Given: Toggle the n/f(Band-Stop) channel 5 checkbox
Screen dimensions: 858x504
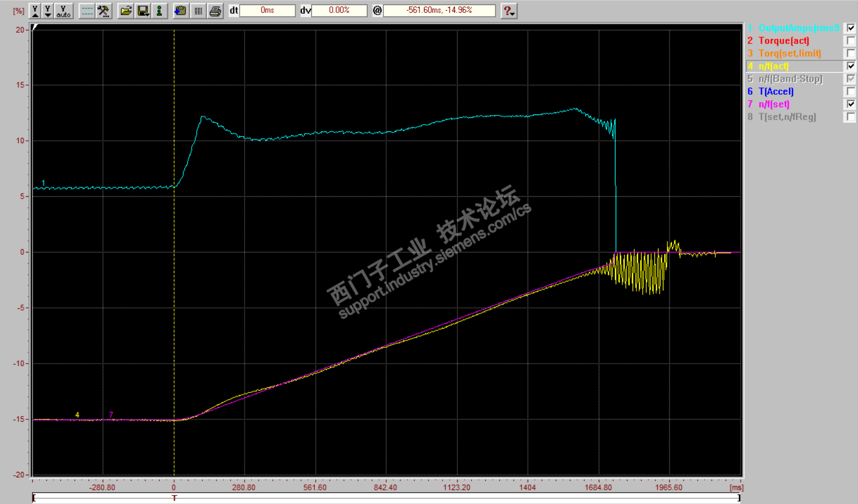Looking at the screenshot, I should pos(851,79).
